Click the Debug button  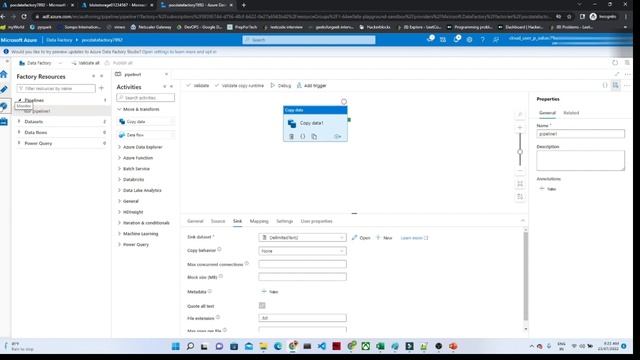tap(281, 86)
